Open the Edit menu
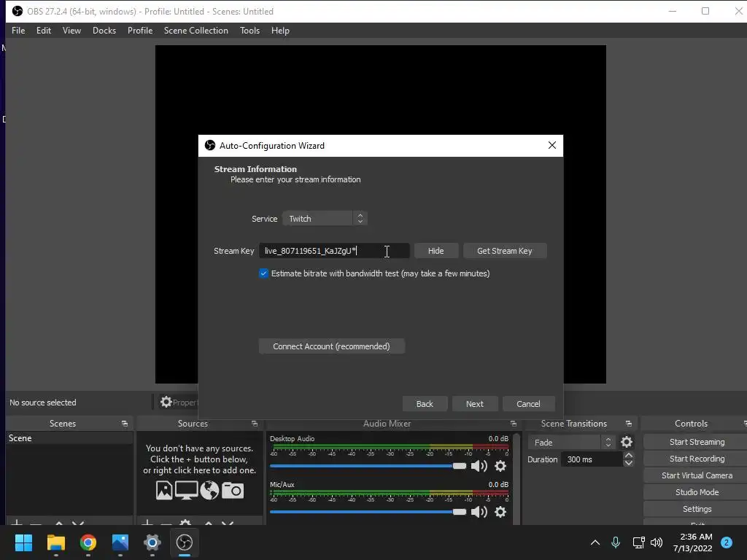Image resolution: width=747 pixels, height=560 pixels. coord(43,31)
